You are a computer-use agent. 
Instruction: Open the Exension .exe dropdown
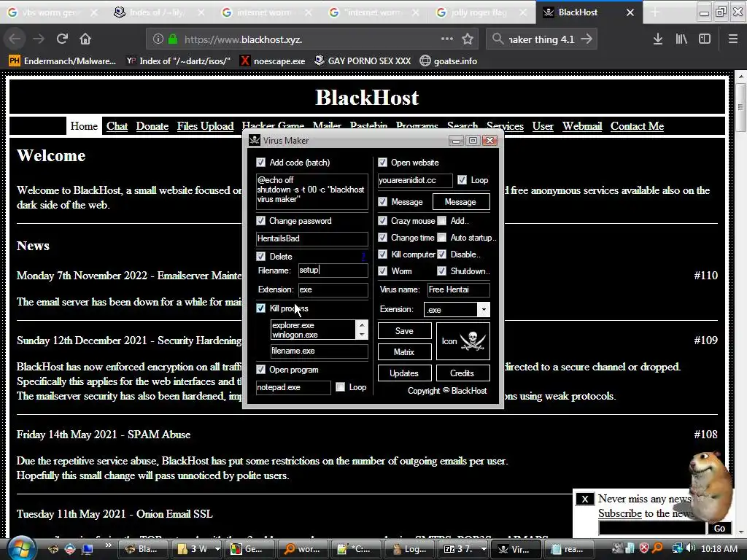point(483,309)
